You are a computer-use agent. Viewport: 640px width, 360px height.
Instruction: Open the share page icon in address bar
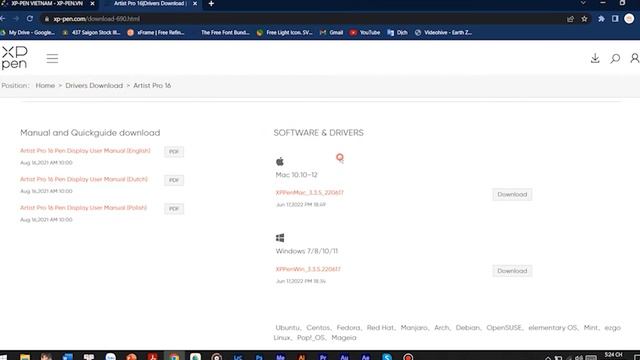tap(570, 19)
